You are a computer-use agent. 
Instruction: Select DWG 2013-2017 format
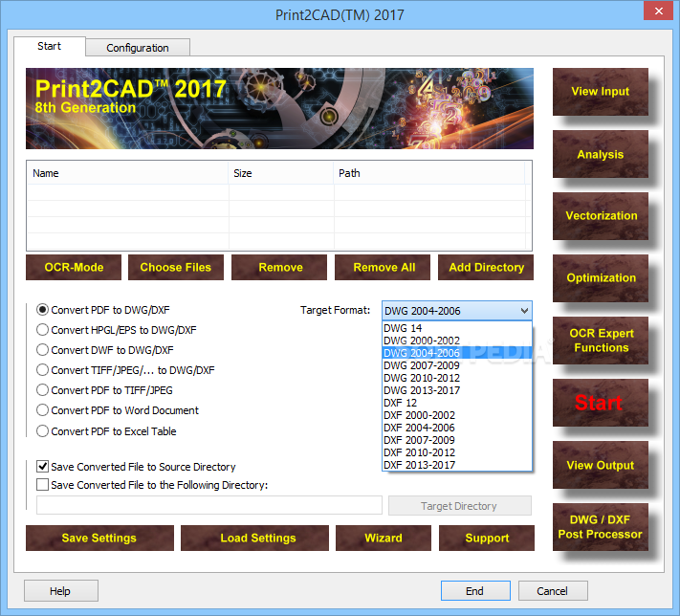click(456, 390)
